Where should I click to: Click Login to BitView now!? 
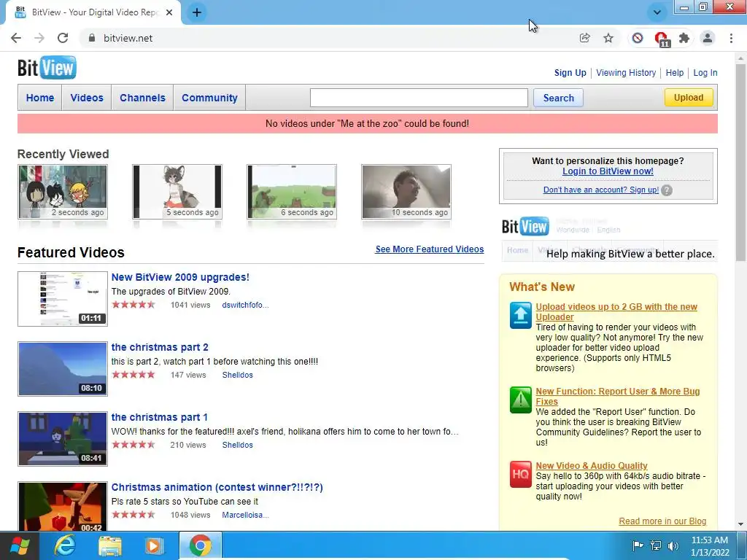coord(608,171)
